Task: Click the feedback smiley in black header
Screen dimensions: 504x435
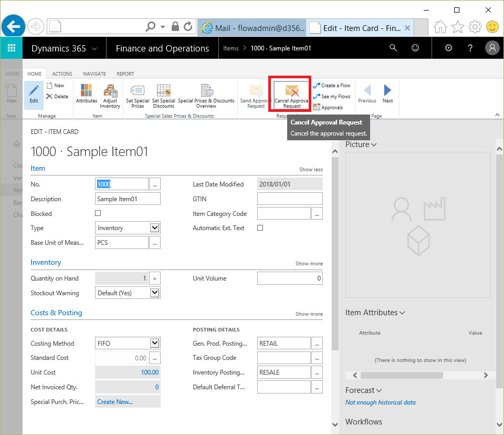Action: (415, 48)
